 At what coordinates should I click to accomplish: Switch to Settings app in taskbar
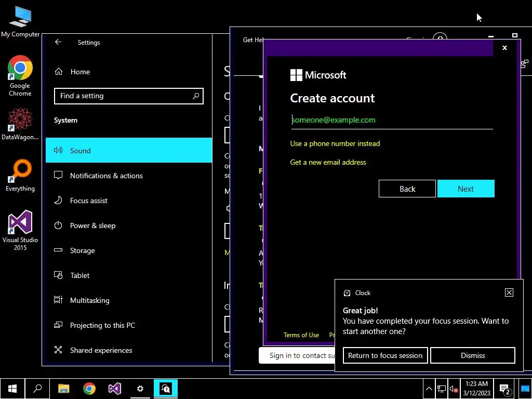coord(140,389)
